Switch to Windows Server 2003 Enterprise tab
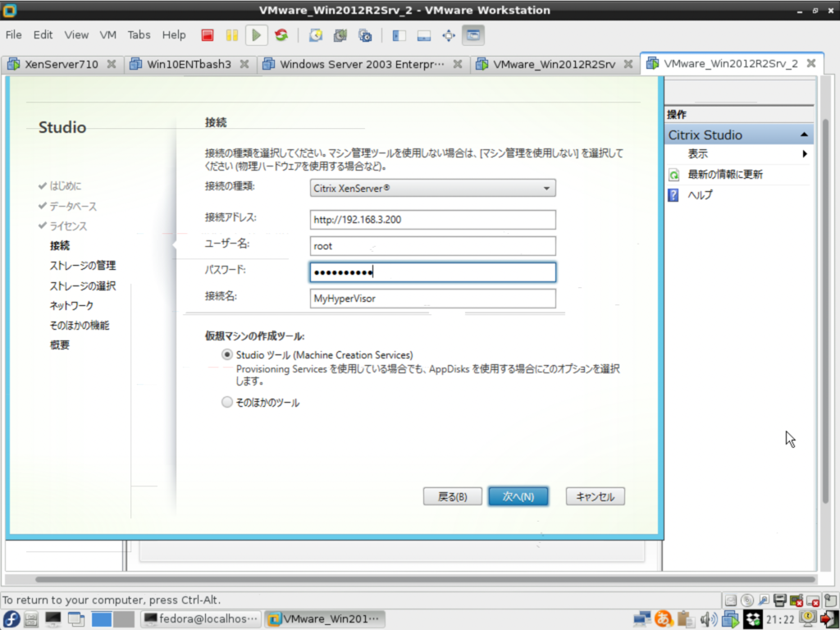 (x=362, y=64)
